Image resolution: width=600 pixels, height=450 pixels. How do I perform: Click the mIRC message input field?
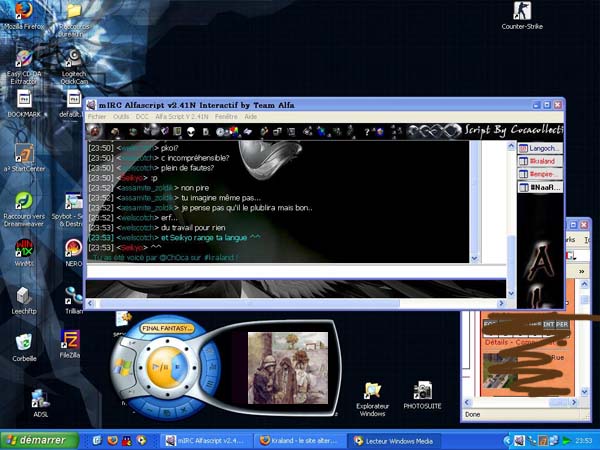point(297,271)
